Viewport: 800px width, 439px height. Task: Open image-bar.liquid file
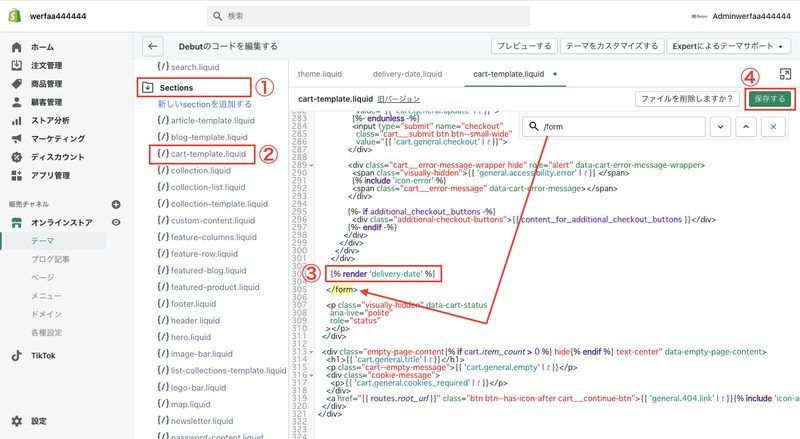(x=201, y=354)
